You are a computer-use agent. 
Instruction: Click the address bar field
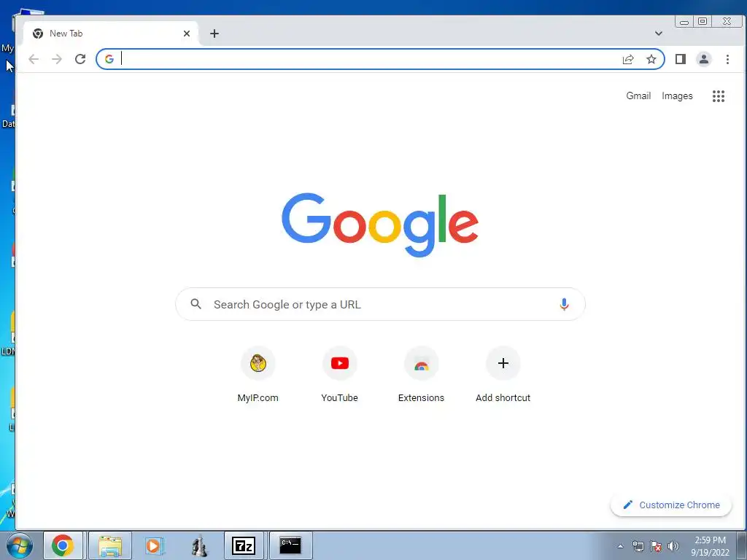coord(380,59)
